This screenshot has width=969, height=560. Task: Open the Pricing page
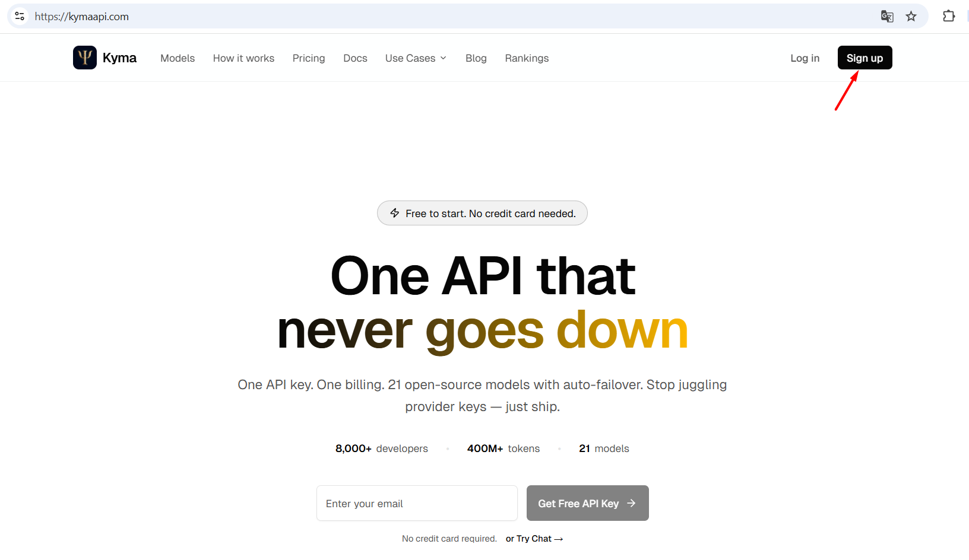tap(309, 58)
